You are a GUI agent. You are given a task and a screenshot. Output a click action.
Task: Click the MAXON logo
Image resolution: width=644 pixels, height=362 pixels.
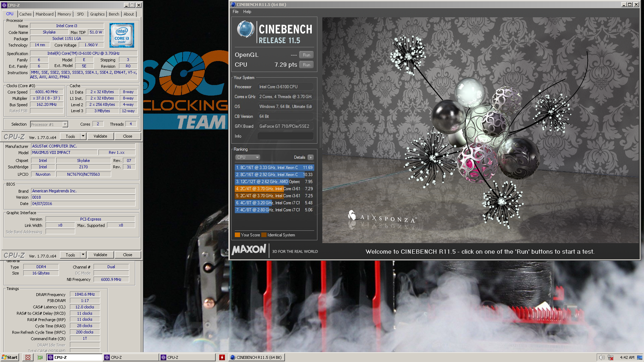(x=249, y=250)
